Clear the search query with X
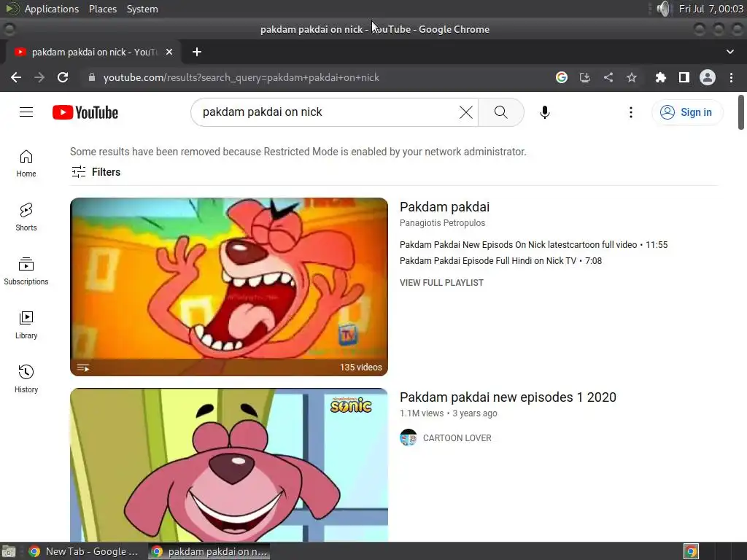Screen dimensions: 747x560 466,112
